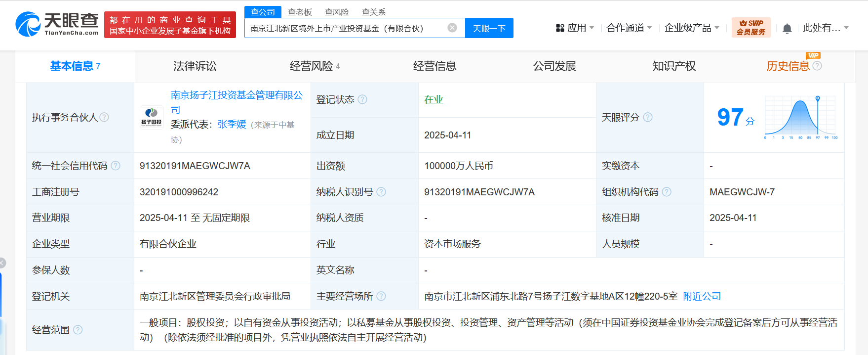Open 南京扬子江投资基金管理有限公司 link
The image size is (868, 355).
[237, 95]
